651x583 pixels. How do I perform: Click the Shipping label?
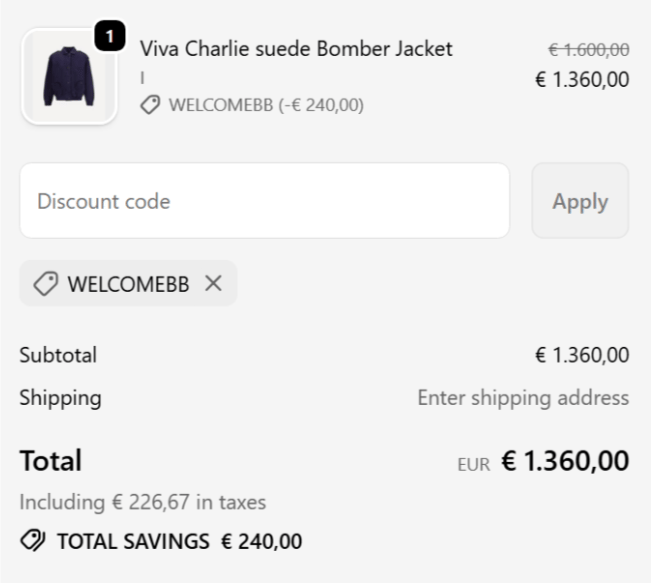pos(60,398)
